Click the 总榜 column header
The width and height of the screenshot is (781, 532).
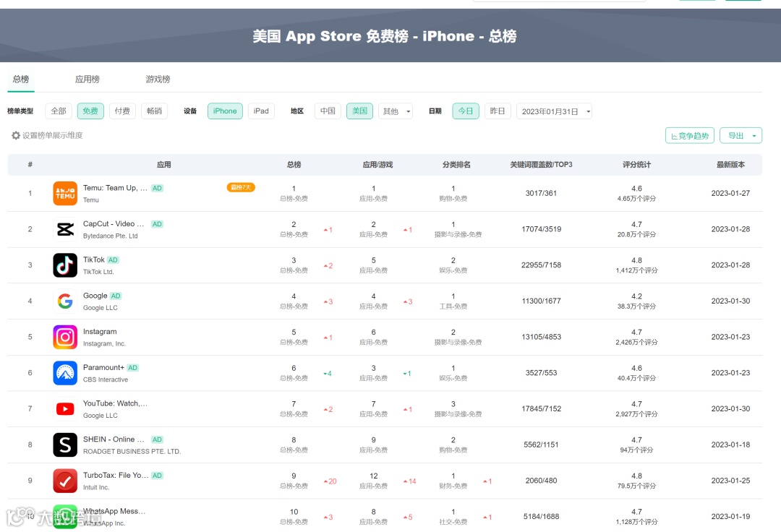[294, 165]
